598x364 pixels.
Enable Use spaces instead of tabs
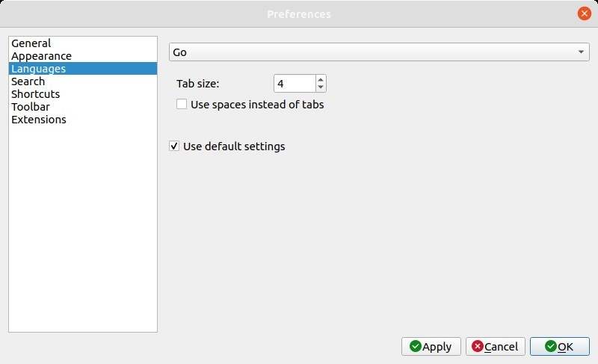coord(182,105)
